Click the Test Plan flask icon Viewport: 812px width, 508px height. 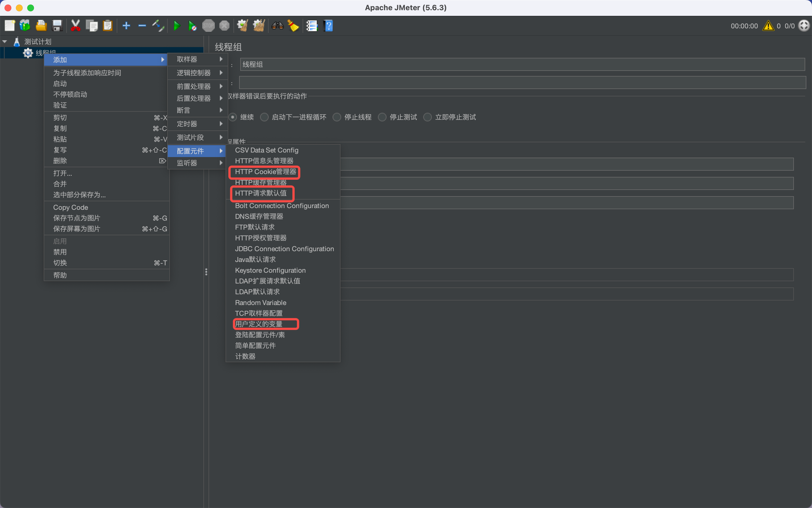(16, 42)
